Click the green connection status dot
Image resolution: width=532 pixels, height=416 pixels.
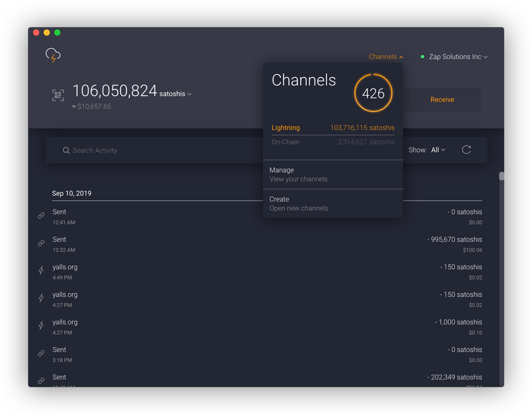(423, 57)
